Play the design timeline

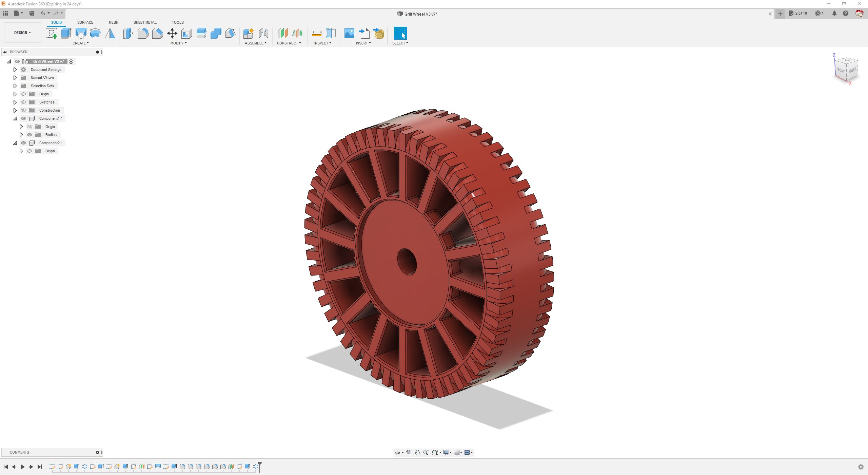tap(23, 467)
